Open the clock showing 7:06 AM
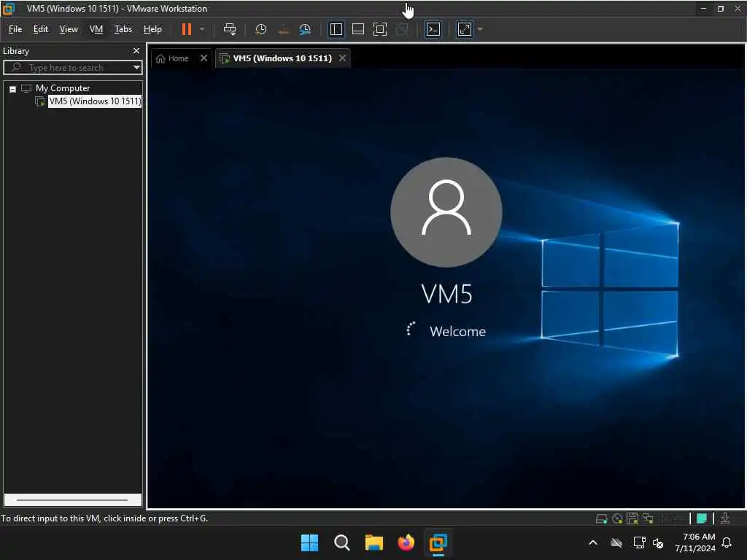747x560 pixels. click(695, 542)
